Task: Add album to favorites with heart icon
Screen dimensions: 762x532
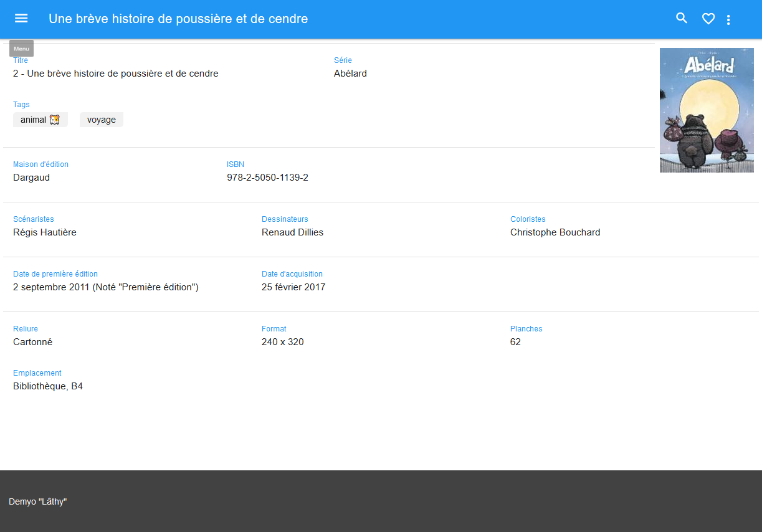Action: [708, 19]
